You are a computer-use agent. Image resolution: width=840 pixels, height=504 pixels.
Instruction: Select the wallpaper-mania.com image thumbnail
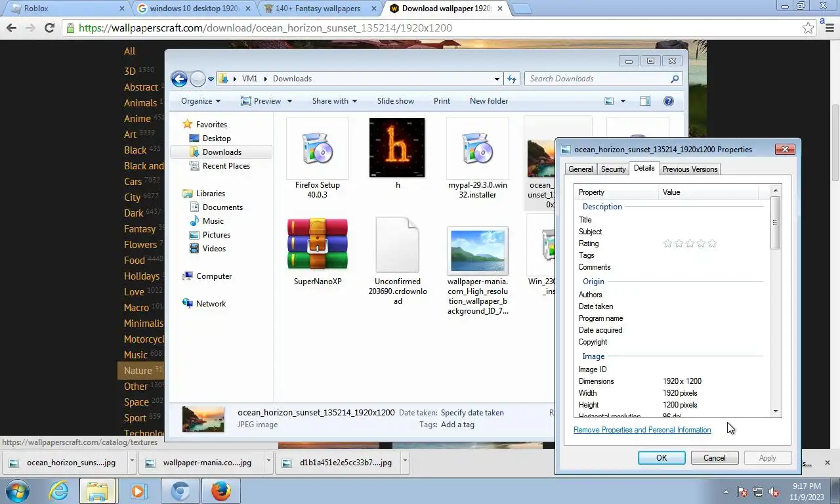tap(478, 251)
